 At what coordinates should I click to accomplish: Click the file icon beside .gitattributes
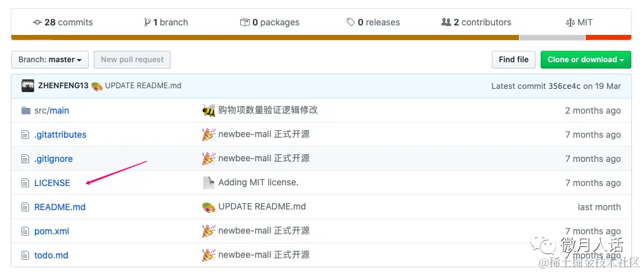pos(25,135)
